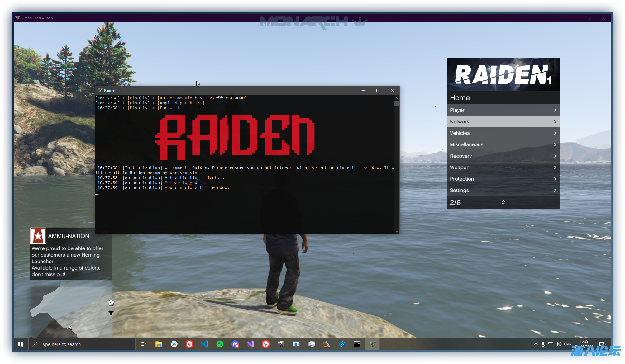Open the Action Center notifications icon
The width and height of the screenshot is (625, 364).
pyautogui.click(x=601, y=344)
